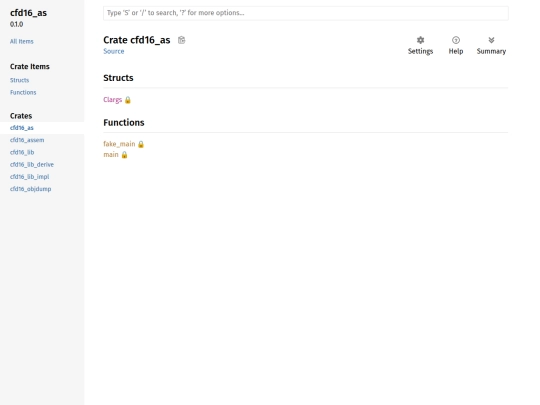Jump to Structs section from sidebar
This screenshot has width=540, height=405.
[20, 80]
